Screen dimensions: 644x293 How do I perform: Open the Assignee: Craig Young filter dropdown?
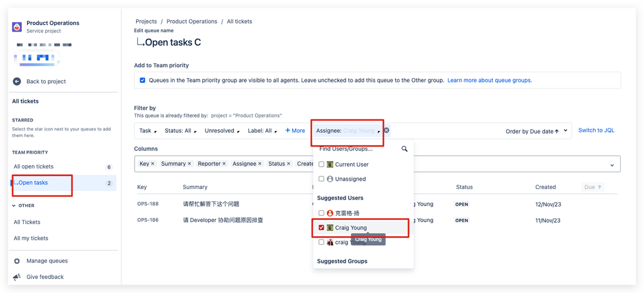(x=348, y=130)
